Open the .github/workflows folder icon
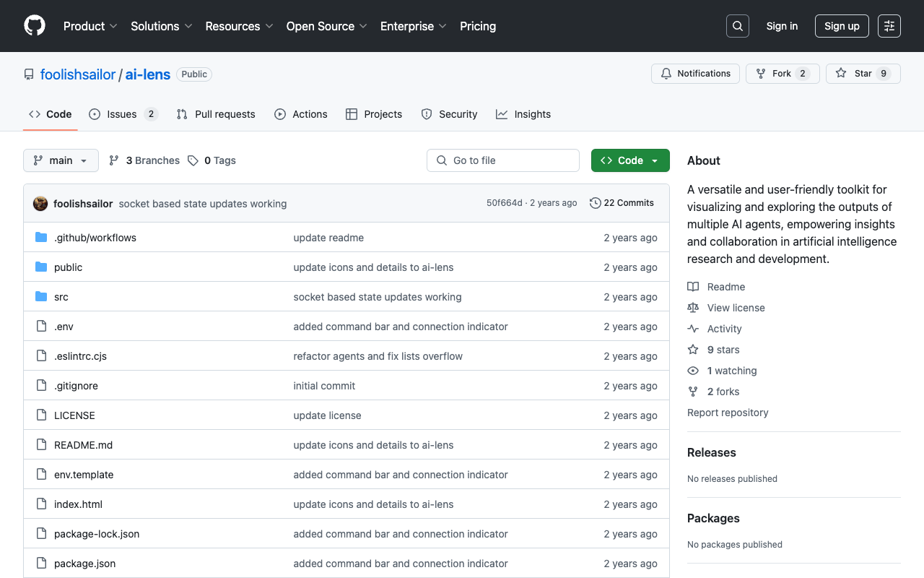 coord(41,238)
